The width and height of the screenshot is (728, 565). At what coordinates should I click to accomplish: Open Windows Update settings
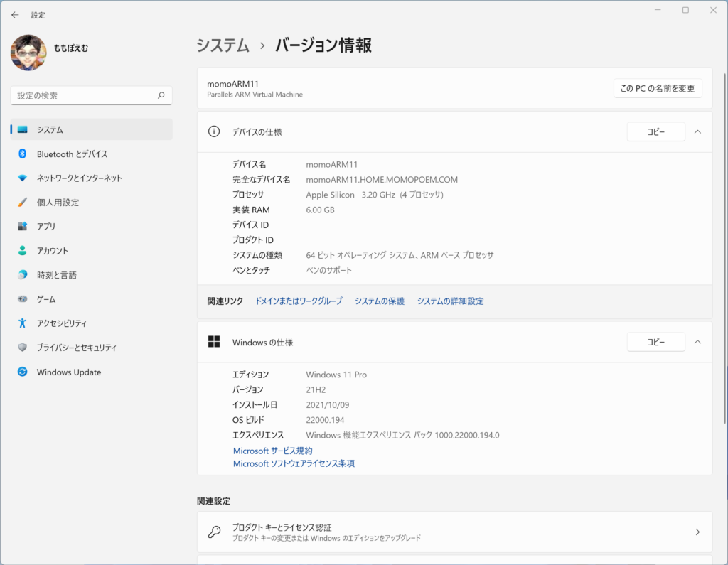(92, 372)
